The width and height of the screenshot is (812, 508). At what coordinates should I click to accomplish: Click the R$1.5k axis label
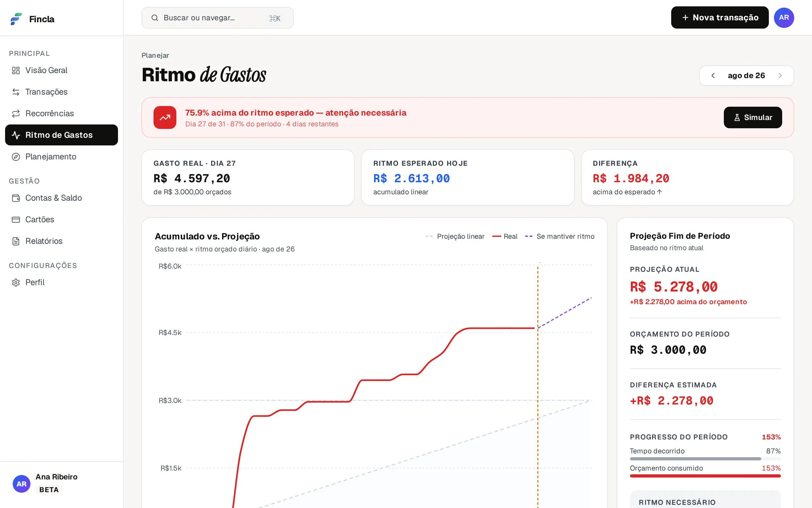click(x=171, y=468)
